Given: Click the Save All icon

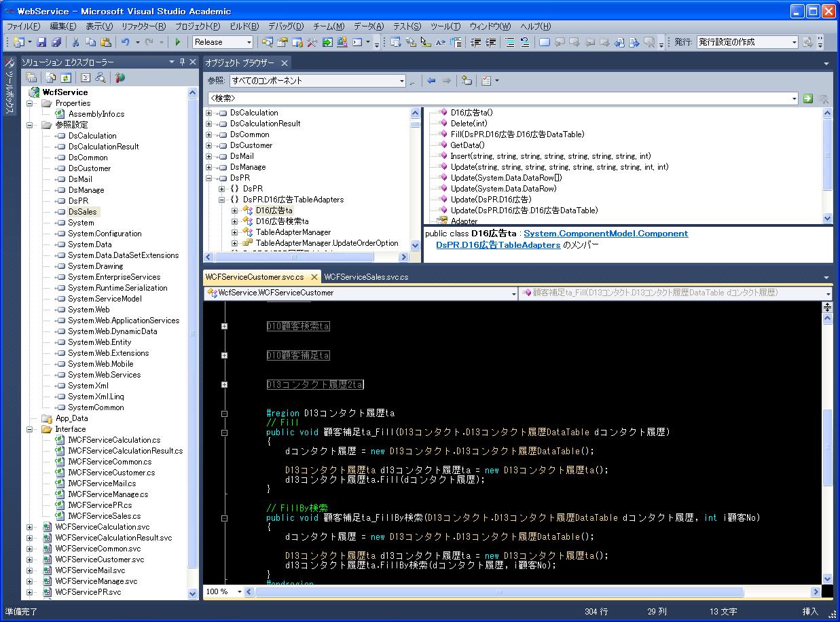Looking at the screenshot, I should 56,42.
